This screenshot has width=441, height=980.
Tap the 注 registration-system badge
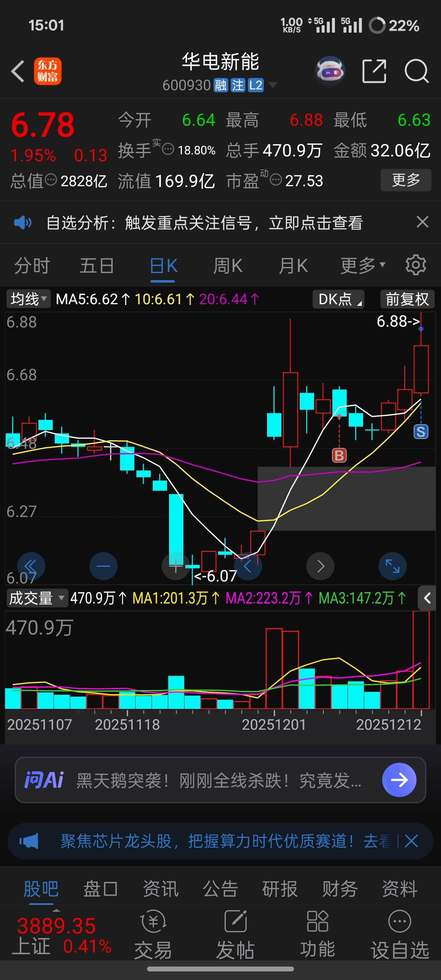click(238, 85)
